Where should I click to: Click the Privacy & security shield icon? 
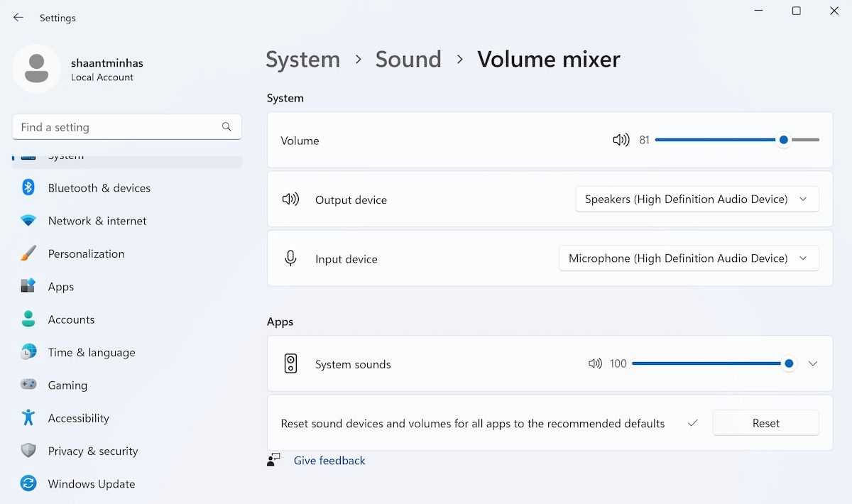pyautogui.click(x=28, y=451)
